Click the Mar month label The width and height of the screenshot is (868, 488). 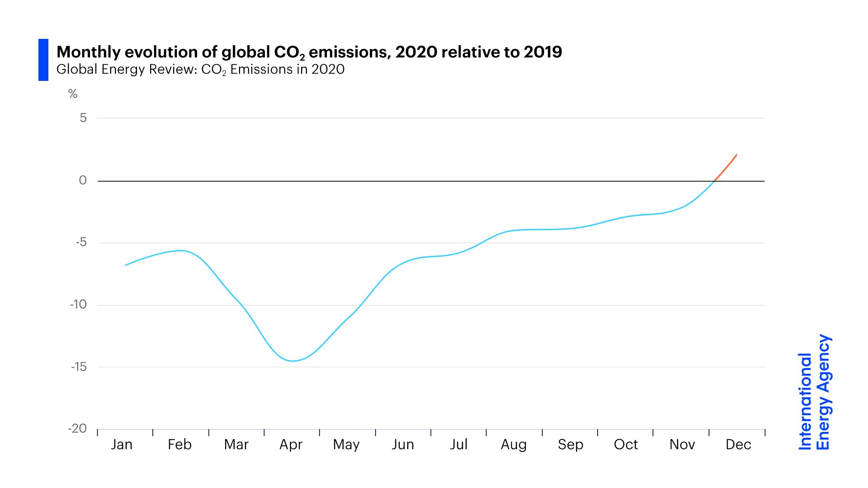(x=236, y=445)
